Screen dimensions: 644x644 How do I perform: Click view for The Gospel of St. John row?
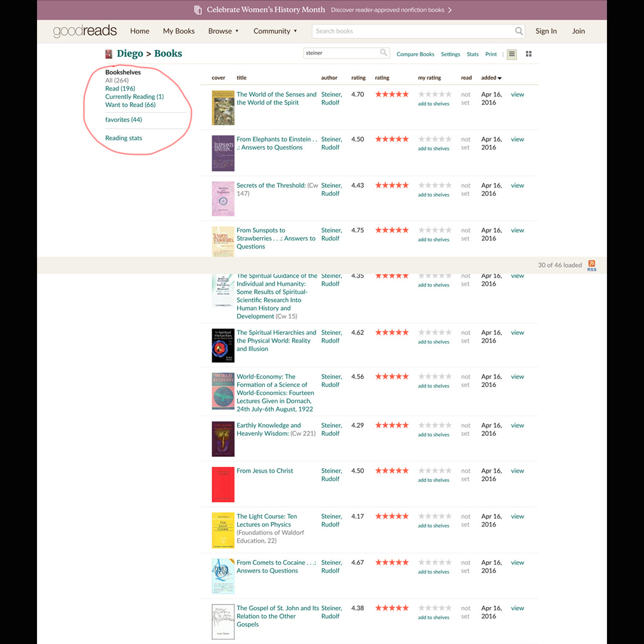point(517,608)
